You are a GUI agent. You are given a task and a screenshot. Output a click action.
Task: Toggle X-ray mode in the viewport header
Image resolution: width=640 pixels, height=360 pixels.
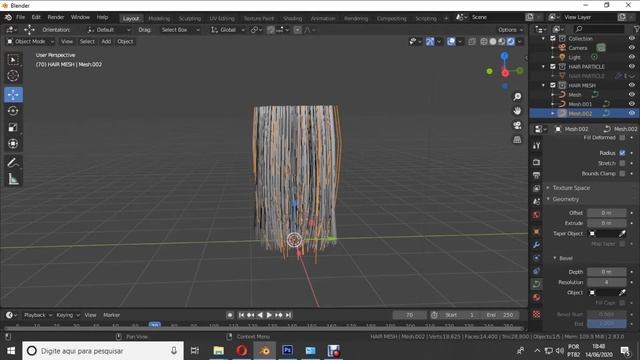(472, 42)
